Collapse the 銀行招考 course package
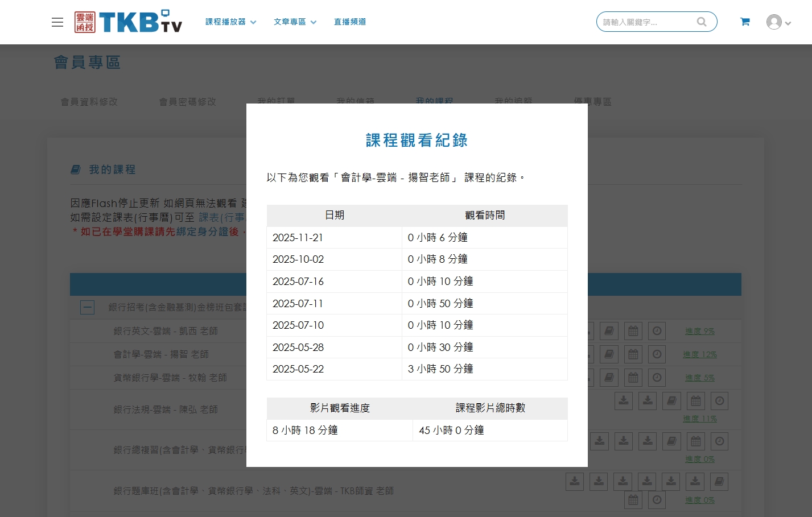This screenshot has width=812, height=517. 87,308
